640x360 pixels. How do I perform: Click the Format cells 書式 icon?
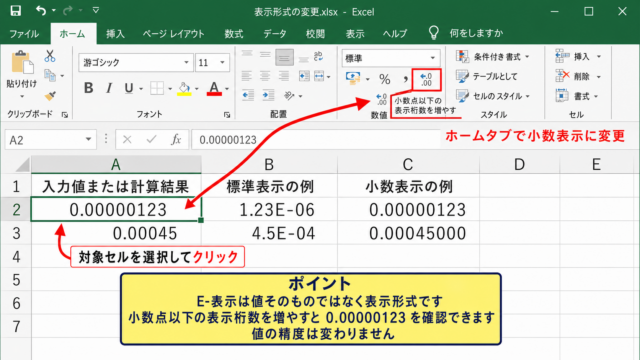pos(562,96)
